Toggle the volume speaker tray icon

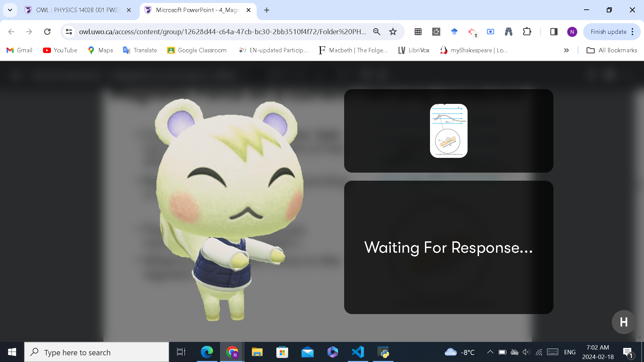click(526, 352)
